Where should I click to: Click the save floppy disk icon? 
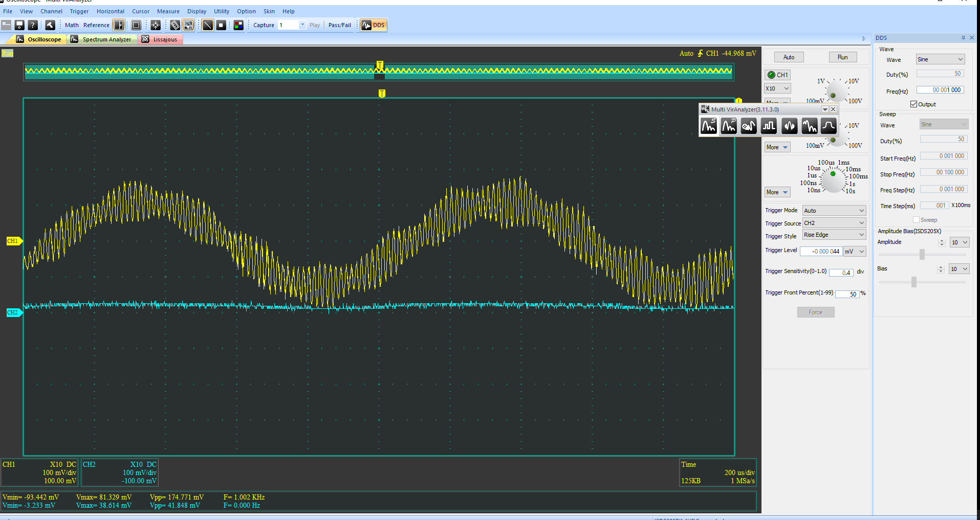tap(19, 25)
